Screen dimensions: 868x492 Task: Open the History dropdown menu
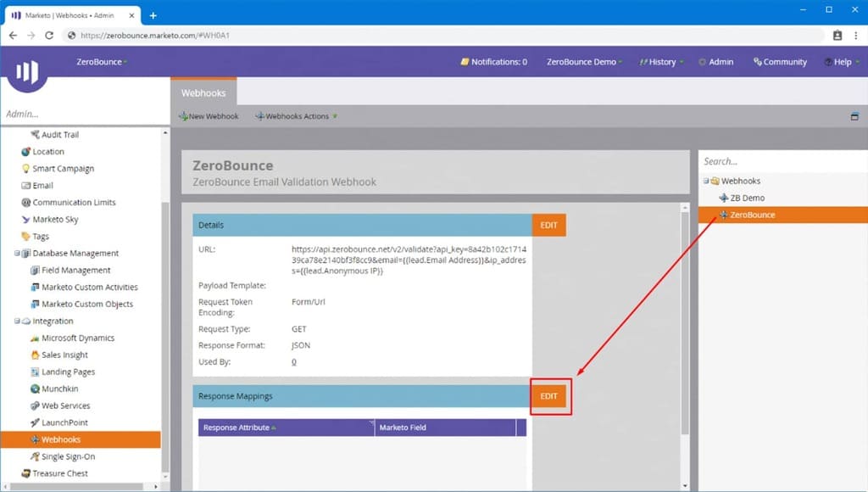661,62
